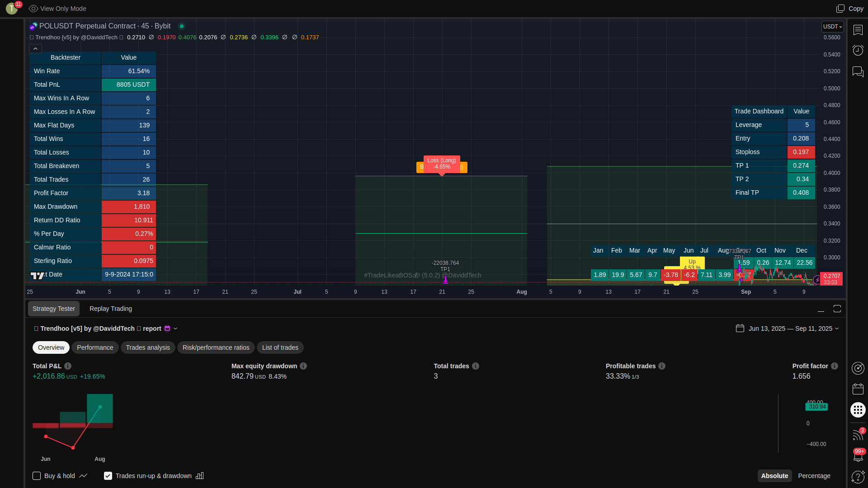Click the Loss (Long) -4.65% trade label
Screen dimensions: 868x488
(442, 164)
